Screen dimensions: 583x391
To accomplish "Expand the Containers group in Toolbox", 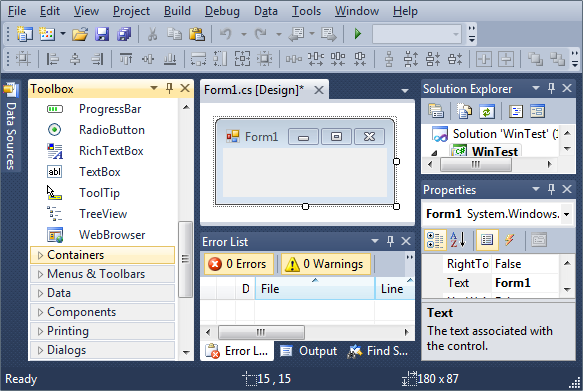I will (x=102, y=255).
